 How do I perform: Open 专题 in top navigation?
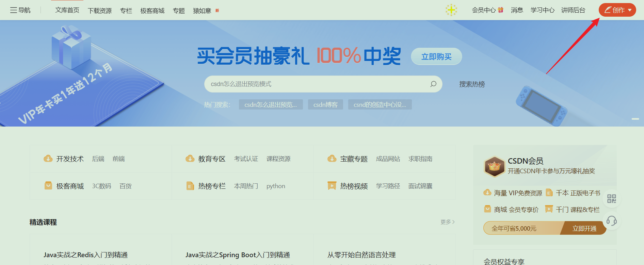click(x=179, y=11)
